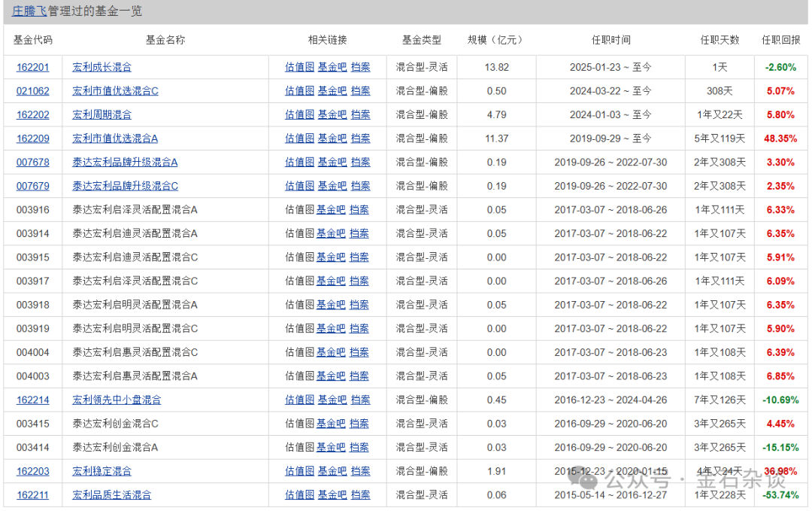Click fund code 007678
This screenshot has height=511, width=812.
32,162
